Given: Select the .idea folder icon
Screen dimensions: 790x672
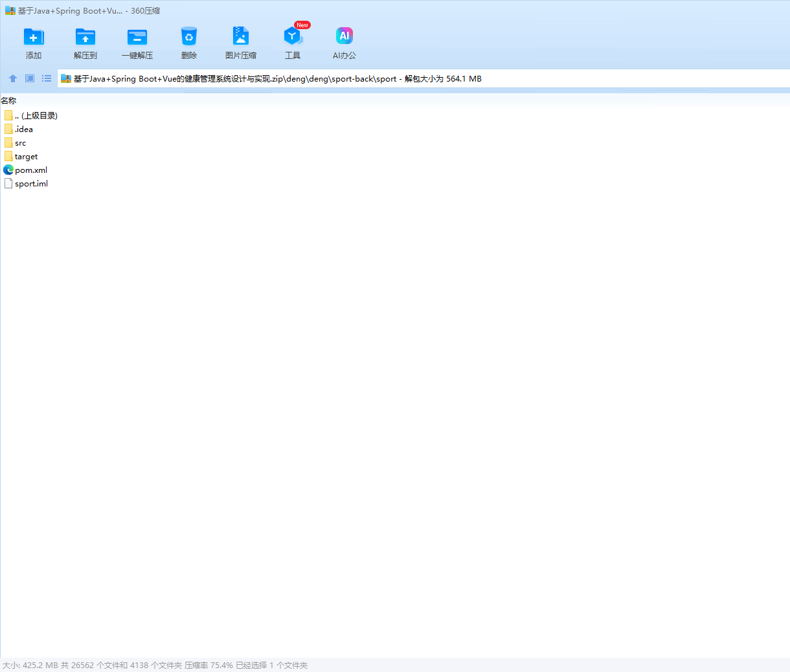Looking at the screenshot, I should (x=8, y=129).
